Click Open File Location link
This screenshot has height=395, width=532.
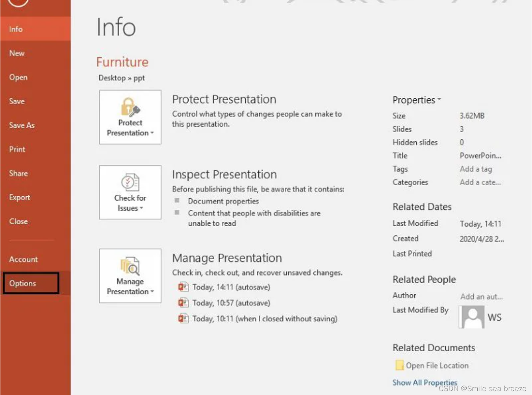tap(437, 365)
